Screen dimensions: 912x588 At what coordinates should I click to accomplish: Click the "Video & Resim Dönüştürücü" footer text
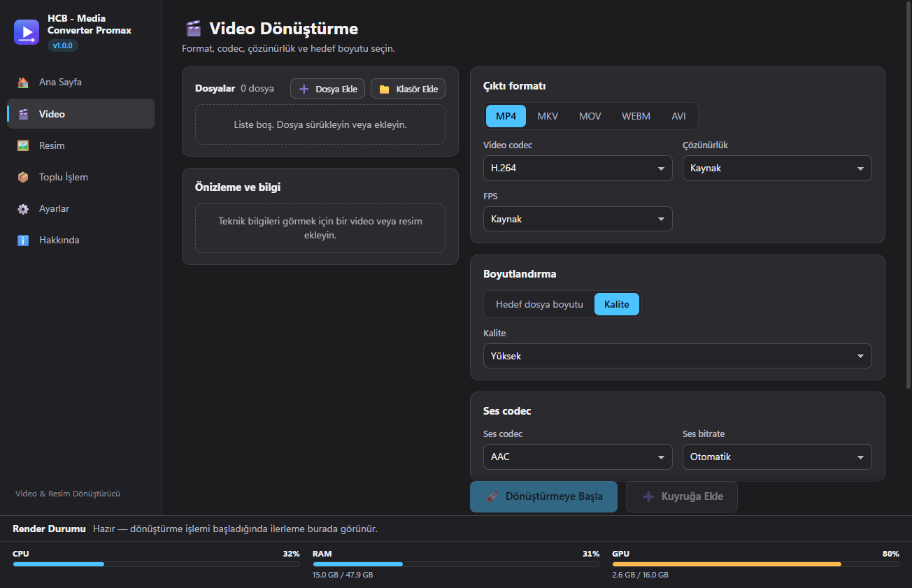pos(68,494)
